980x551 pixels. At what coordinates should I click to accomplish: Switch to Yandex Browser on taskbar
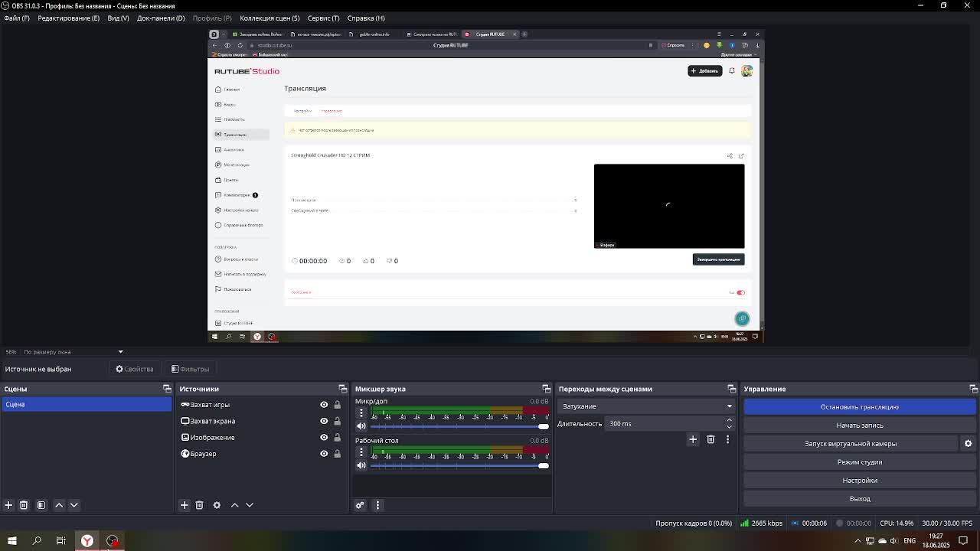(87, 541)
